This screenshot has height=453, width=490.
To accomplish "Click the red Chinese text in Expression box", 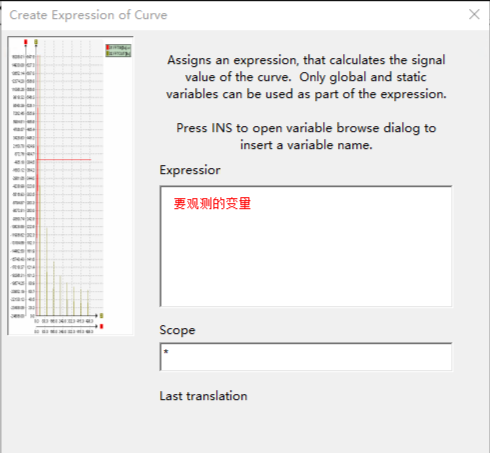I will [x=212, y=203].
